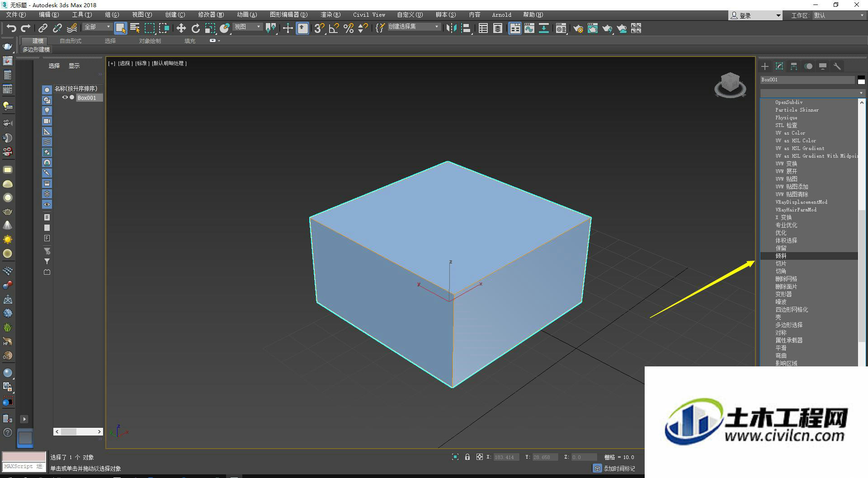Open the Display panel tab

823,66
